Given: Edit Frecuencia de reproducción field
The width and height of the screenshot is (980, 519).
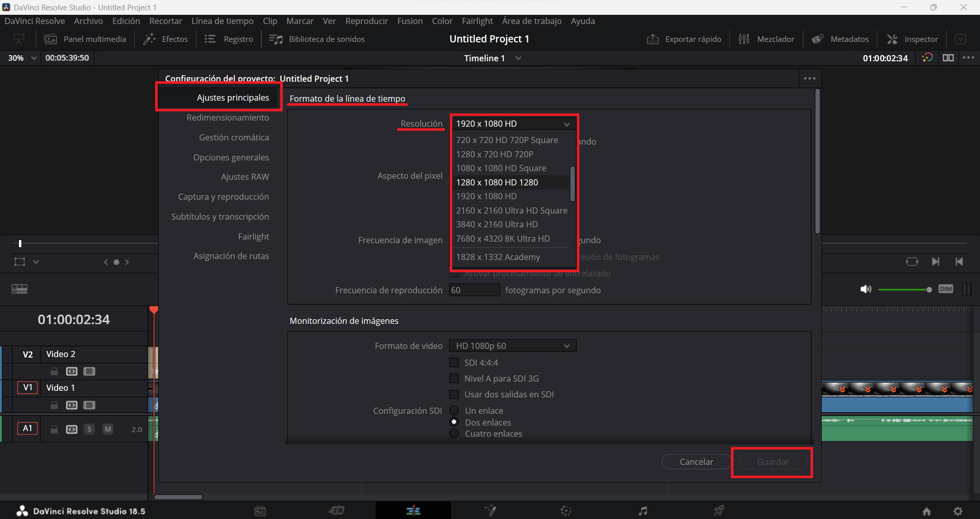Looking at the screenshot, I should pyautogui.click(x=474, y=290).
